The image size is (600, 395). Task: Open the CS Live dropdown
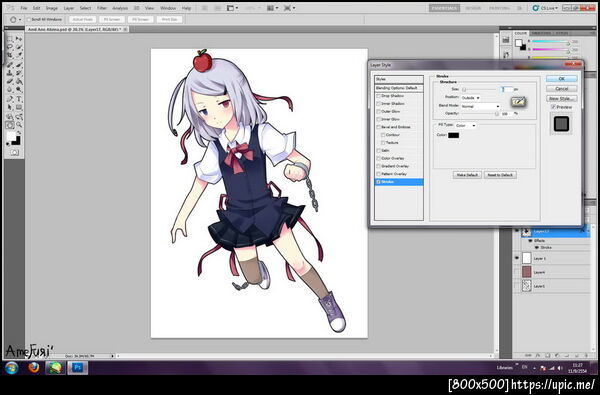click(x=546, y=8)
